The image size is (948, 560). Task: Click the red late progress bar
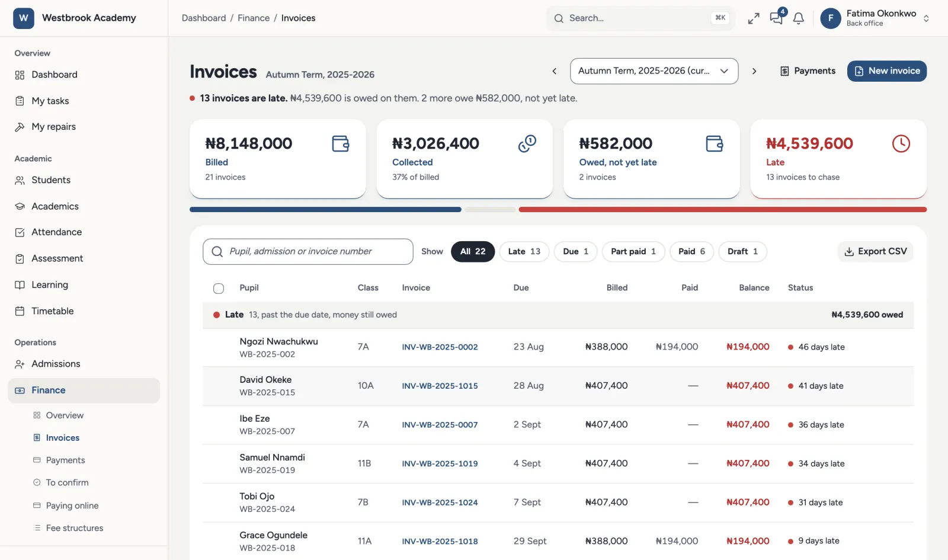coord(722,210)
